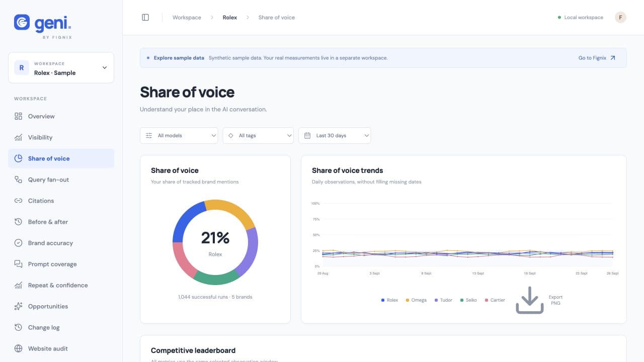Viewport: 644px width, 362px height.
Task: Open Visibility in the sidebar
Action: tap(61, 137)
